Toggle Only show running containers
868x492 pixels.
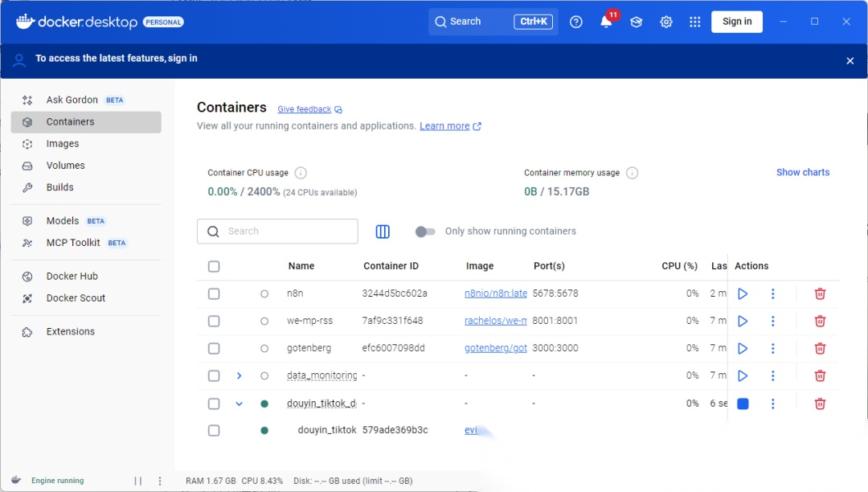click(425, 232)
